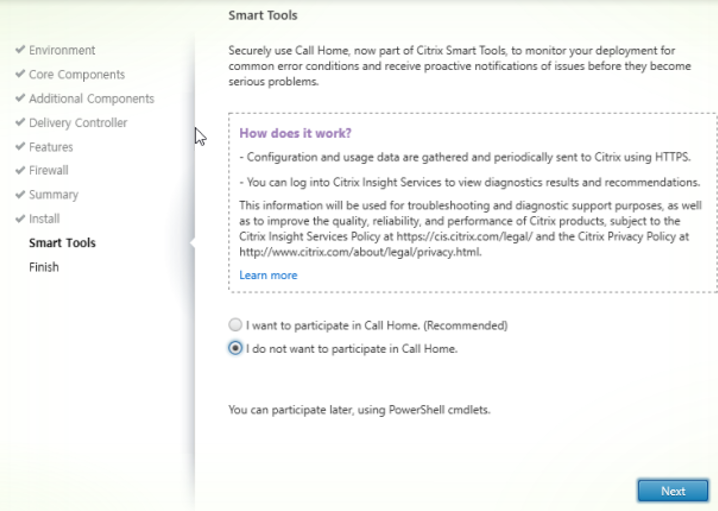Click 'You can participate later' PowerShell note
Viewport: 718px width, 511px height.
coord(359,410)
